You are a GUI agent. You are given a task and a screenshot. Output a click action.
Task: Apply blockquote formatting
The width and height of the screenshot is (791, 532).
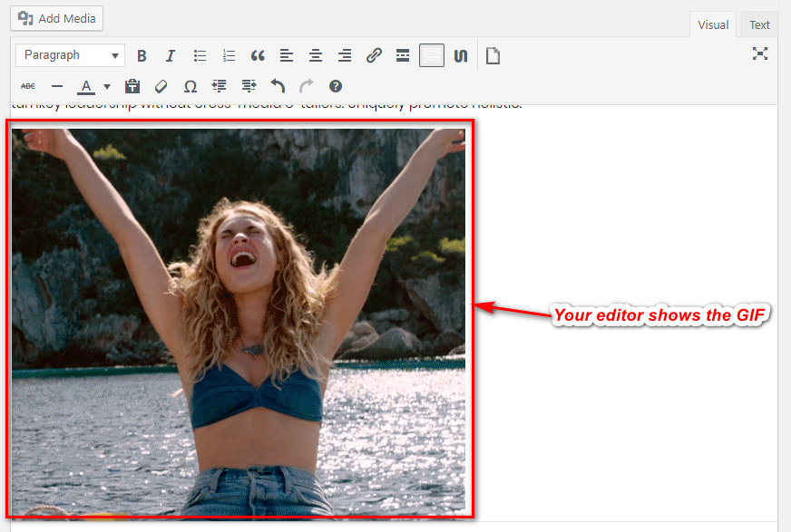[x=258, y=55]
